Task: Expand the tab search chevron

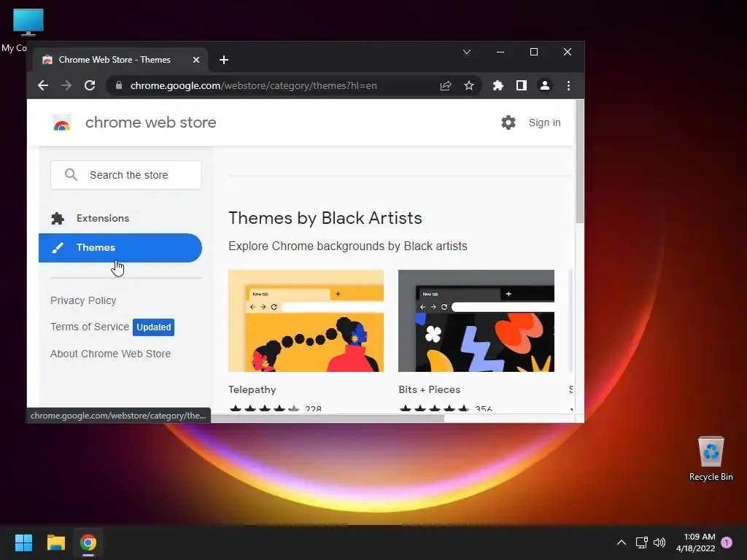Action: coord(467,52)
